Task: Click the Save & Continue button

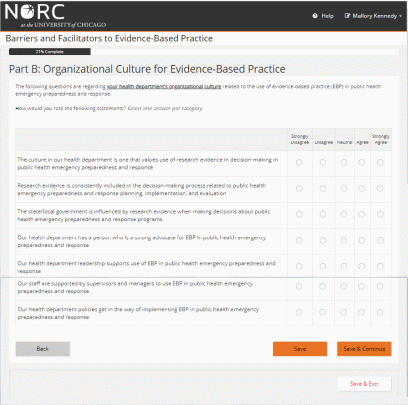Action: click(364, 349)
